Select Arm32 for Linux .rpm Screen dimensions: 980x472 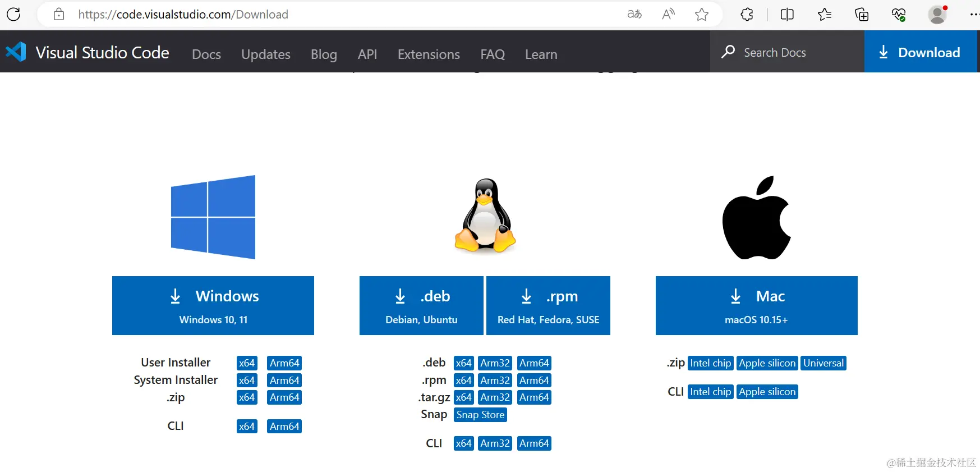(495, 381)
